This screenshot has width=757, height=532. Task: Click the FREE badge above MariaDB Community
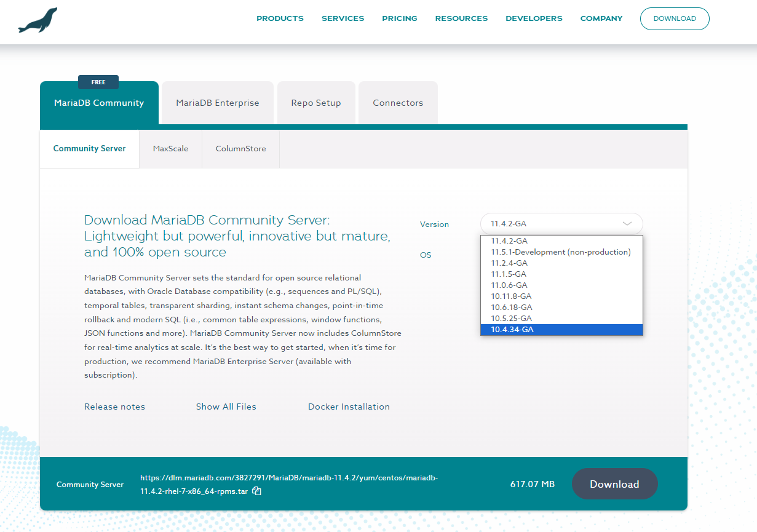[x=98, y=82]
